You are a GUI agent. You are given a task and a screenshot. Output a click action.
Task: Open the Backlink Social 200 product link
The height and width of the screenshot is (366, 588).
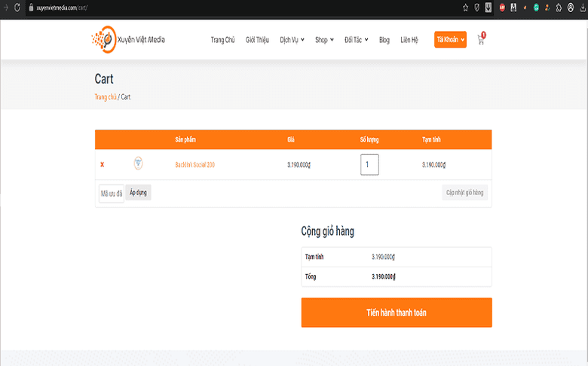pyautogui.click(x=195, y=165)
